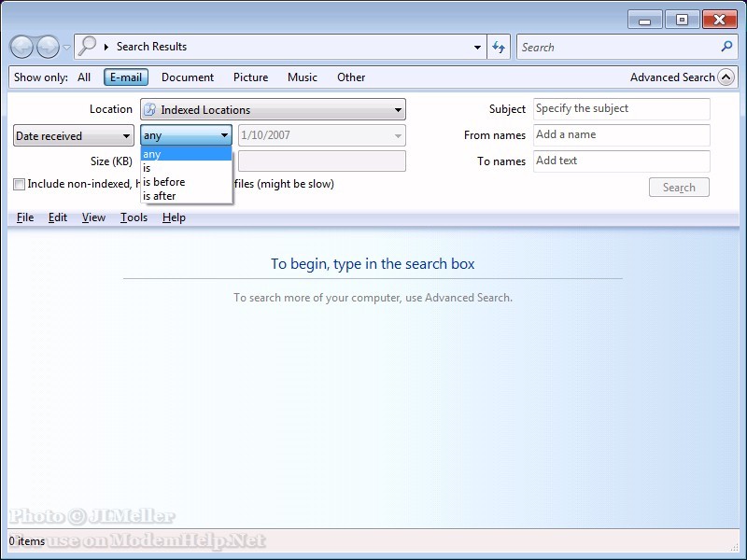This screenshot has width=747, height=560.
Task: Open the View menu
Action: pyautogui.click(x=93, y=217)
